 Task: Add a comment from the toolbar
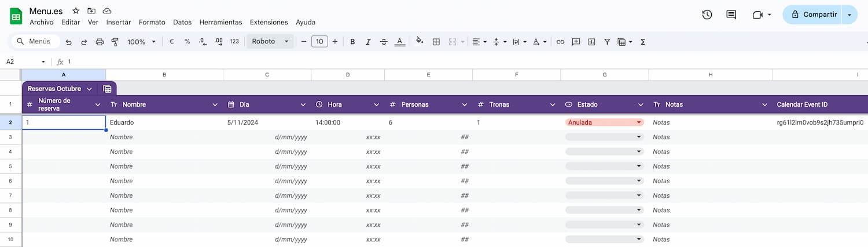click(576, 42)
